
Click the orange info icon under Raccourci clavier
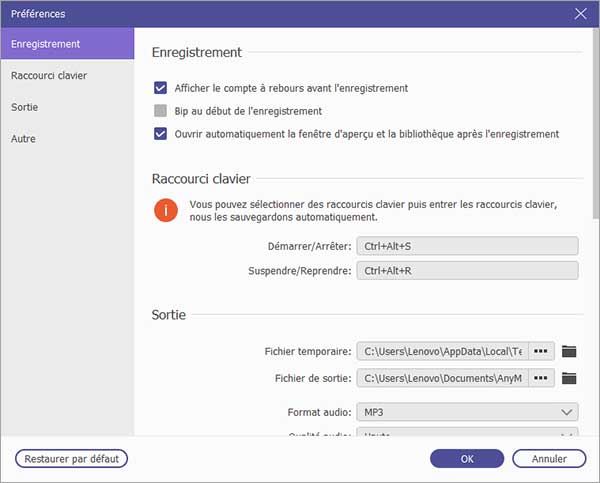[x=165, y=210]
